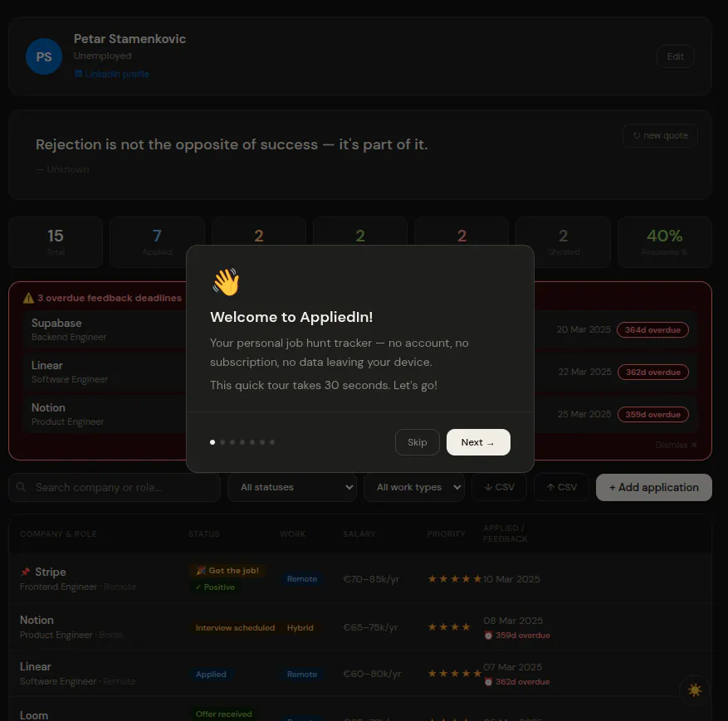Image resolution: width=728 pixels, height=721 pixels.
Task: Click the €60–80k/yr salary for Linear
Action: coord(372,674)
